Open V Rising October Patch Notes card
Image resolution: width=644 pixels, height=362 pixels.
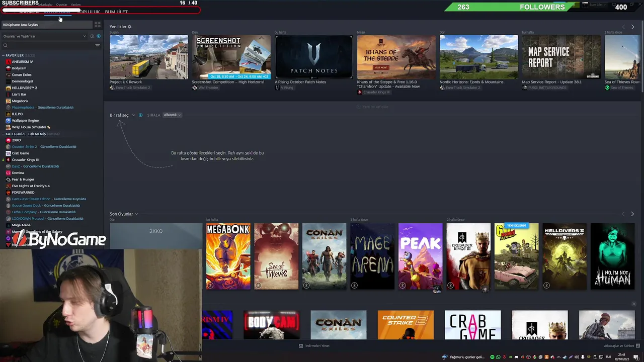(x=314, y=57)
